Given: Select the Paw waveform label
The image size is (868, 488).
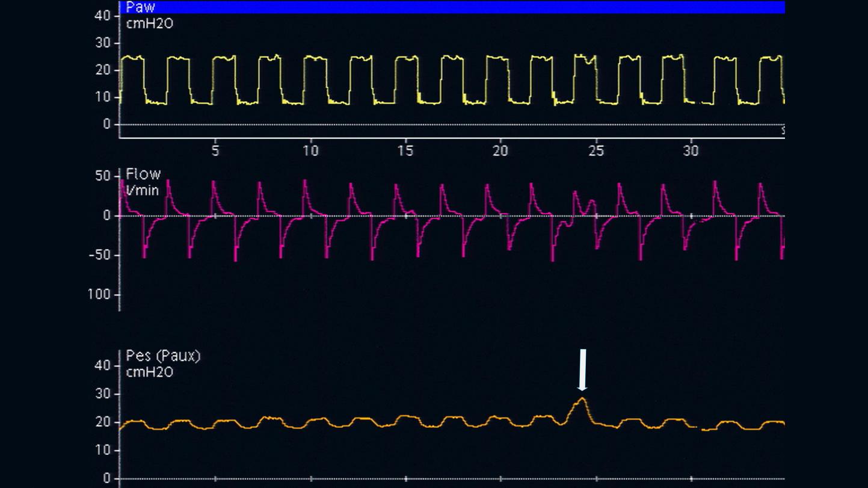Looking at the screenshot, I should coord(140,8).
